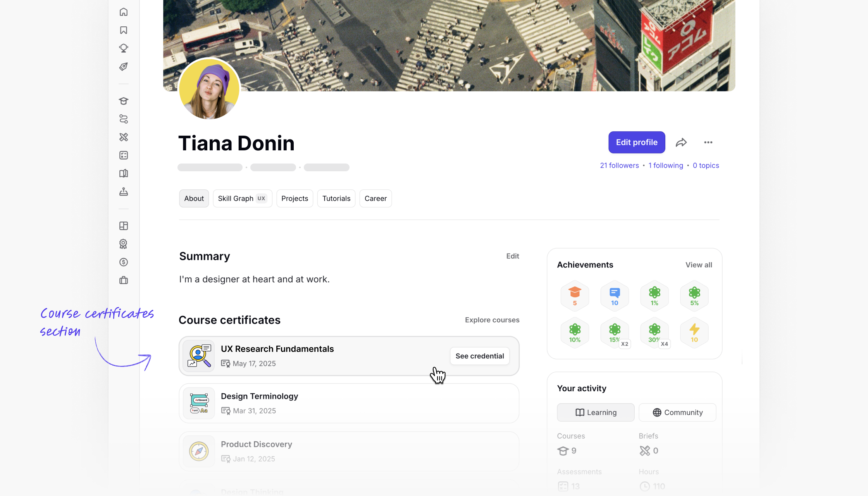Click the Courses count 9 in activity
The image size is (868, 496).
567,451
